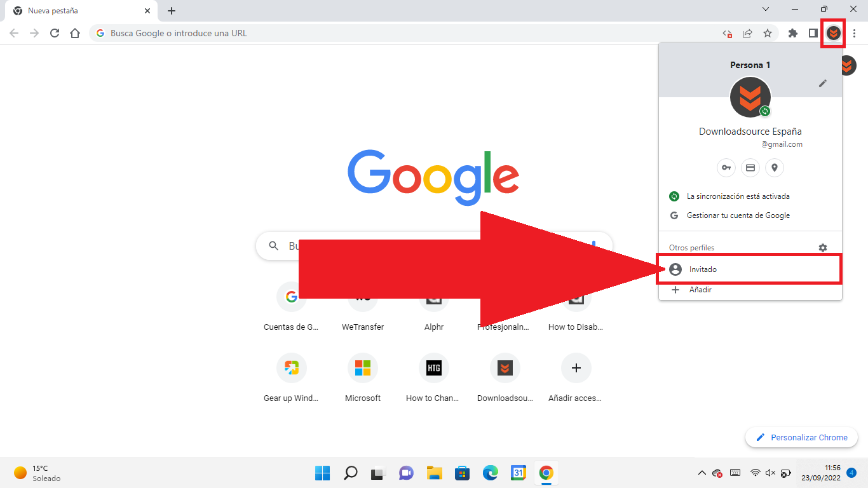Click the Downloadsource España account name

pos(750,132)
